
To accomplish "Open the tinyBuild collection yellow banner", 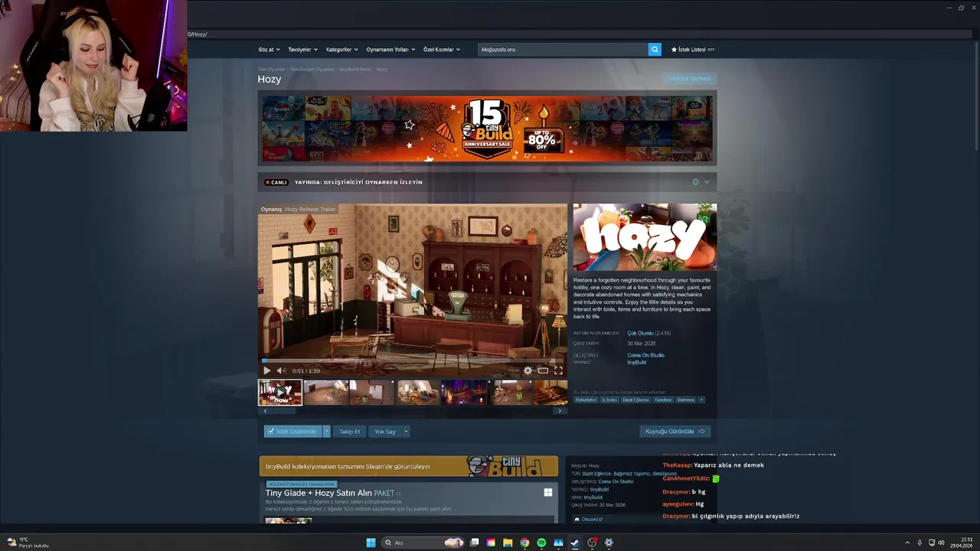I will (409, 466).
